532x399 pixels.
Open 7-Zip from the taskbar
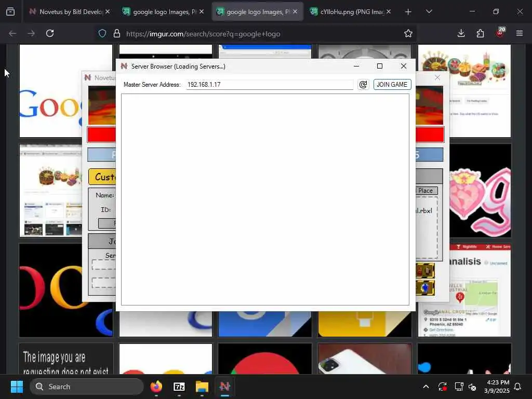point(179,387)
